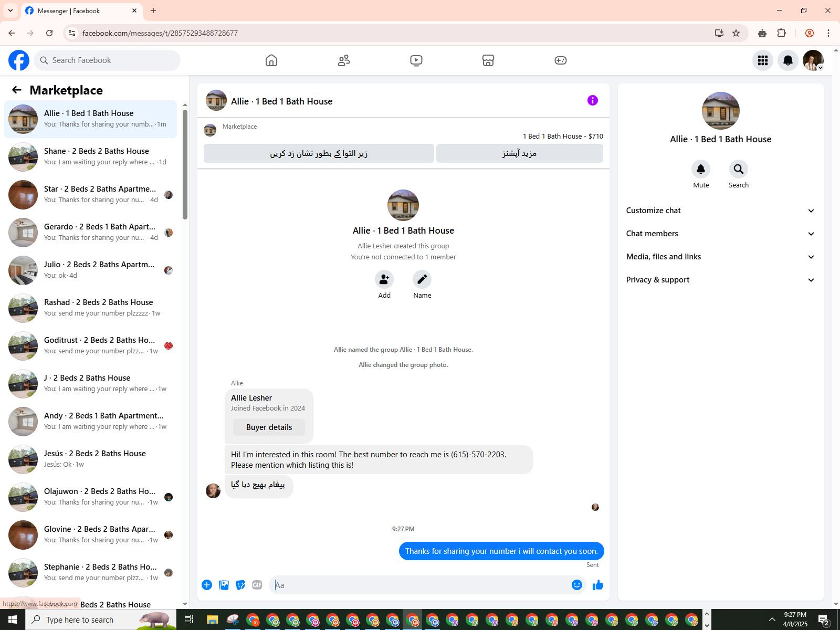840x630 pixels.
Task: Reload the page in the browser
Action: point(49,33)
